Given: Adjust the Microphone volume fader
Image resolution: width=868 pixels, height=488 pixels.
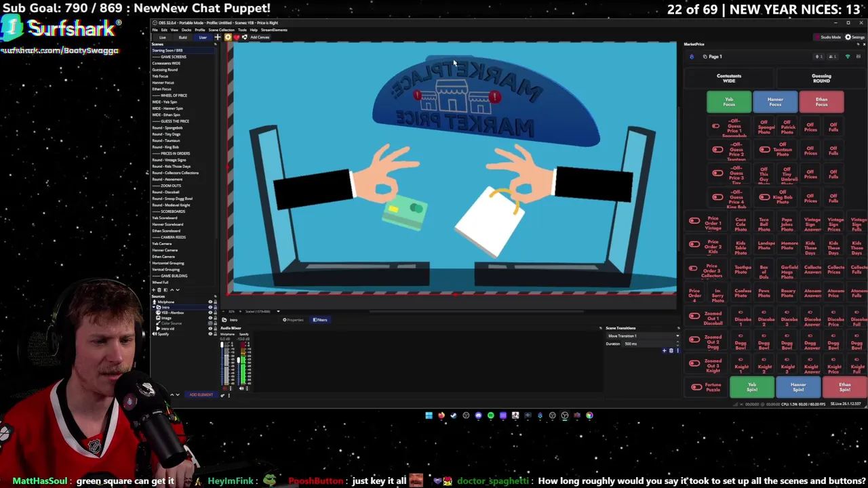Looking at the screenshot, I should pos(222,344).
